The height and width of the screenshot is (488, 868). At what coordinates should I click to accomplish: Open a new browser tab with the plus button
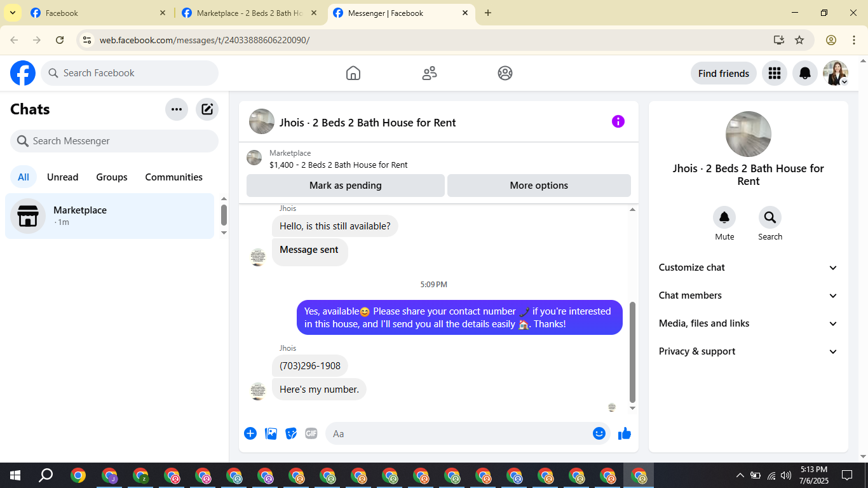pos(488,13)
